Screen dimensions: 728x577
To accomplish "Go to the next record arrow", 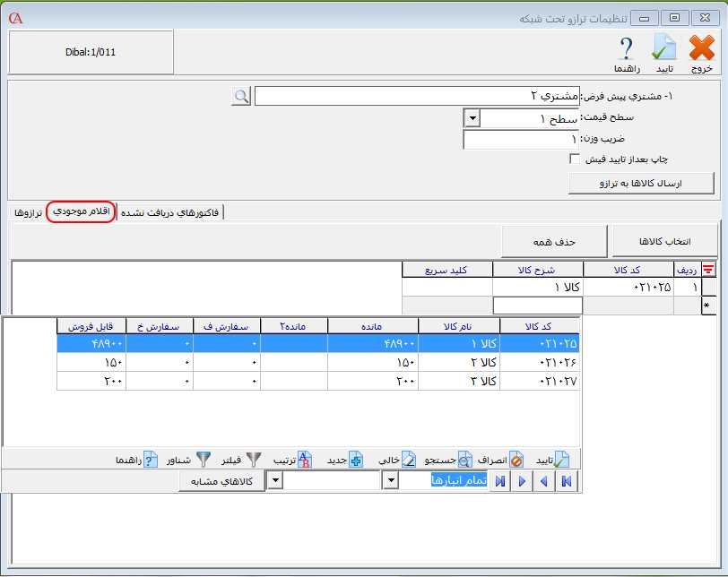I will tap(522, 482).
